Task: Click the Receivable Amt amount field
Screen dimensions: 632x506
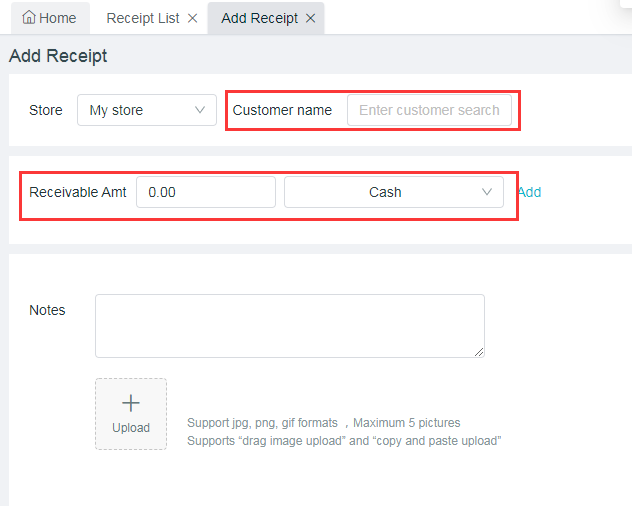Action: (205, 192)
